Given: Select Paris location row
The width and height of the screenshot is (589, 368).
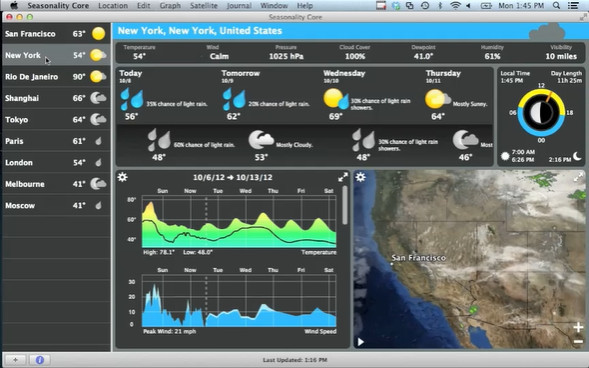Looking at the screenshot, I should point(56,141).
